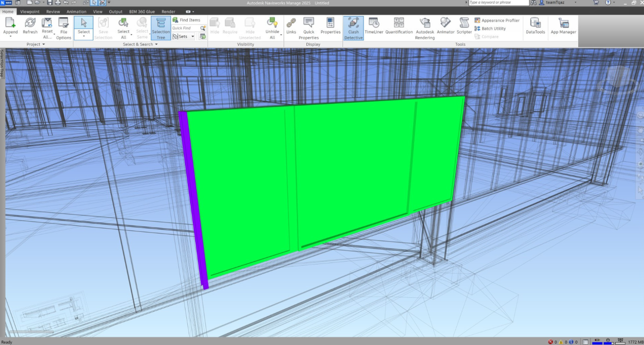Toggle the Quick Properties display

pyautogui.click(x=309, y=28)
